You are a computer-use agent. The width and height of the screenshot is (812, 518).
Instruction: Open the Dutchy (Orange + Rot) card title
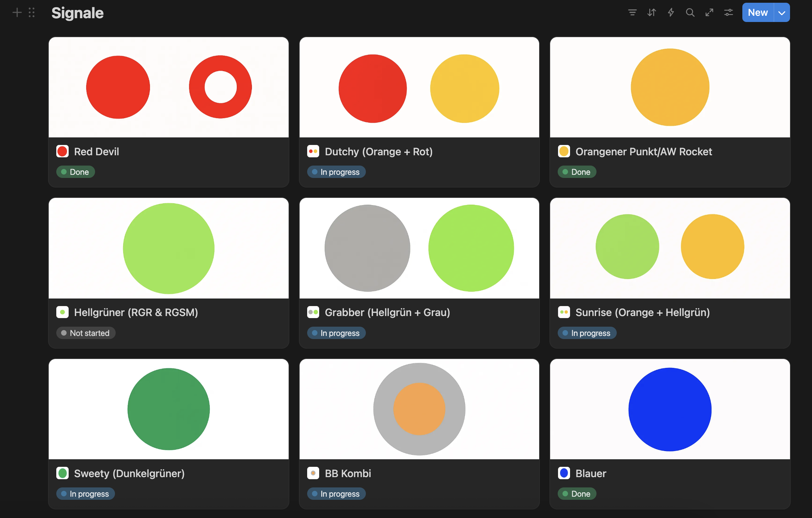[x=379, y=151]
